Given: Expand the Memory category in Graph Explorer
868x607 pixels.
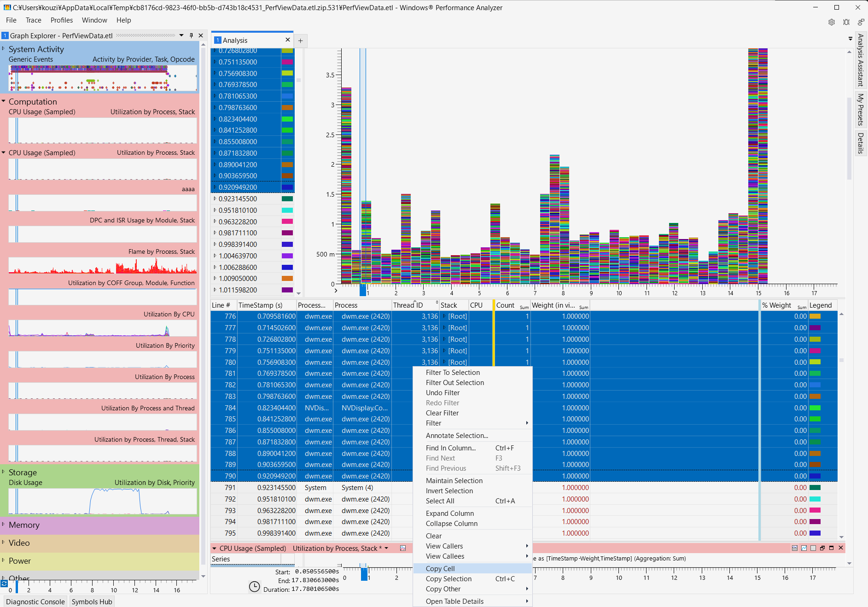Looking at the screenshot, I should [4, 525].
